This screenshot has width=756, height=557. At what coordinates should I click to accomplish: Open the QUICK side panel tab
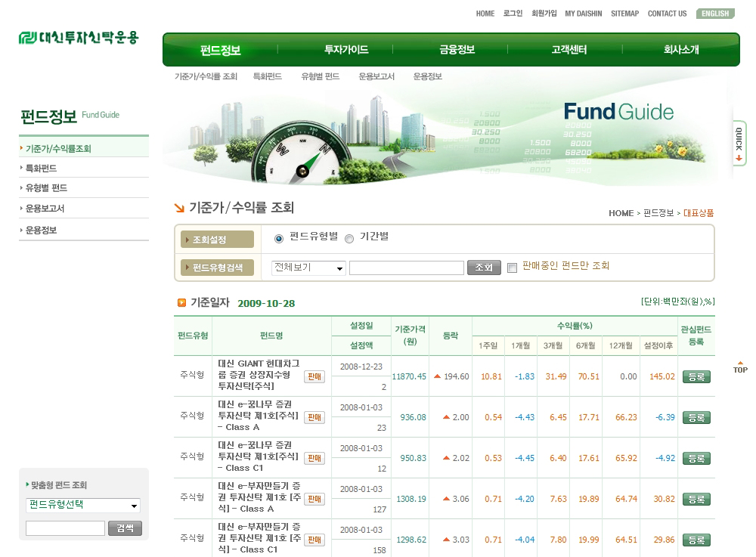point(739,143)
